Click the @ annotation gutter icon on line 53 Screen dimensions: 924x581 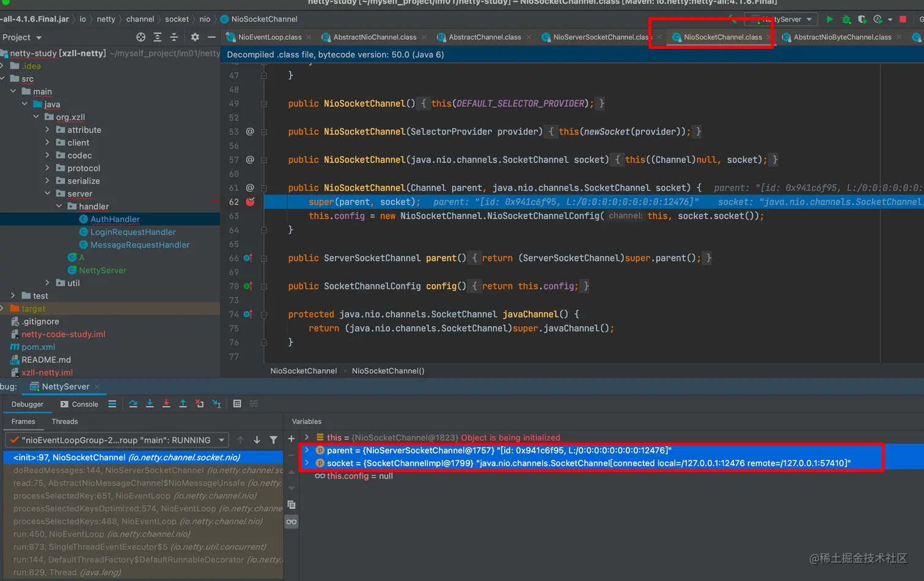pyautogui.click(x=250, y=131)
